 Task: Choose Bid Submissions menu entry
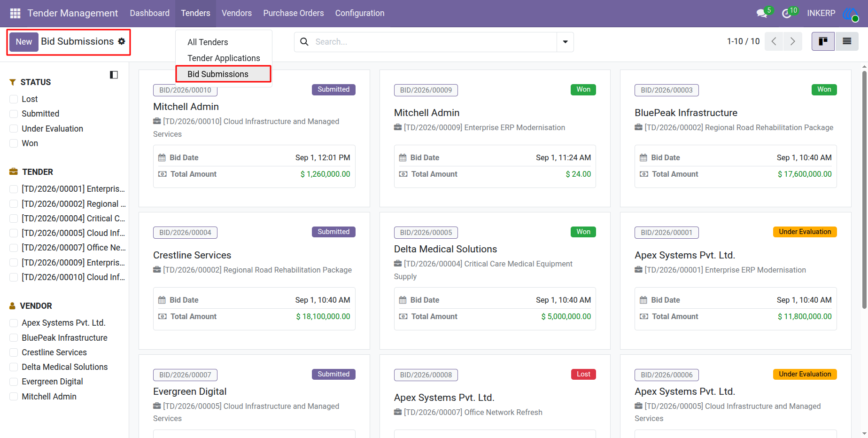[x=224, y=74]
